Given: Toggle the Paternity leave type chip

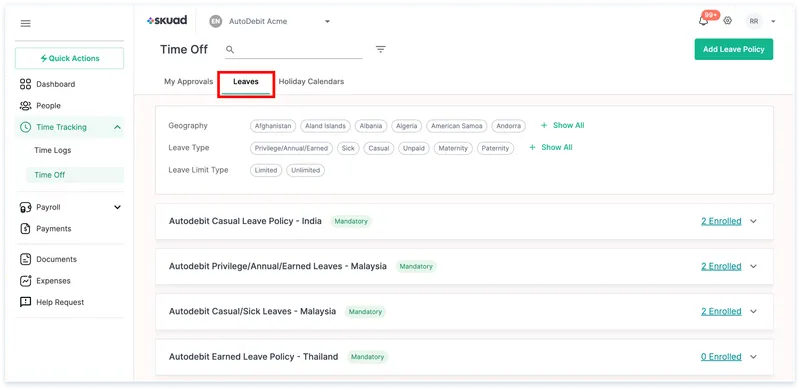Looking at the screenshot, I should coord(495,149).
